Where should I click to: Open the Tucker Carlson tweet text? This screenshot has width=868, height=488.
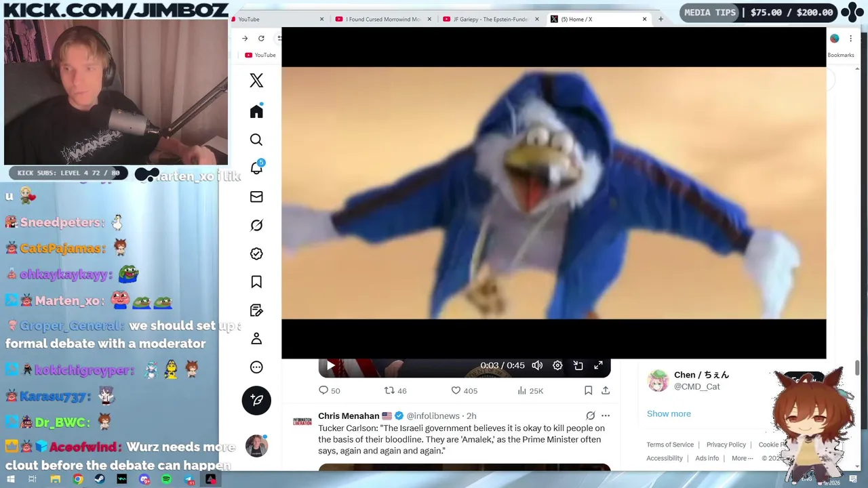click(461, 439)
